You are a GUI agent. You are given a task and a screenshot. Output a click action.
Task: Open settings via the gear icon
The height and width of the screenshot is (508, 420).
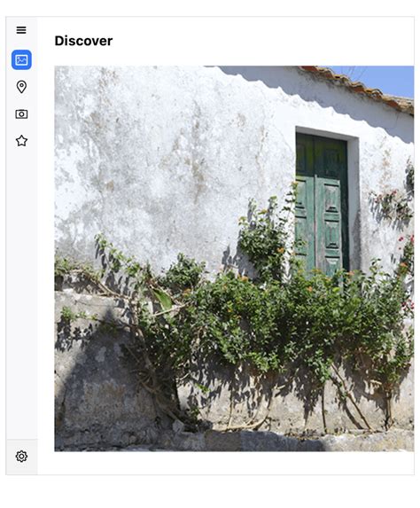(x=21, y=457)
